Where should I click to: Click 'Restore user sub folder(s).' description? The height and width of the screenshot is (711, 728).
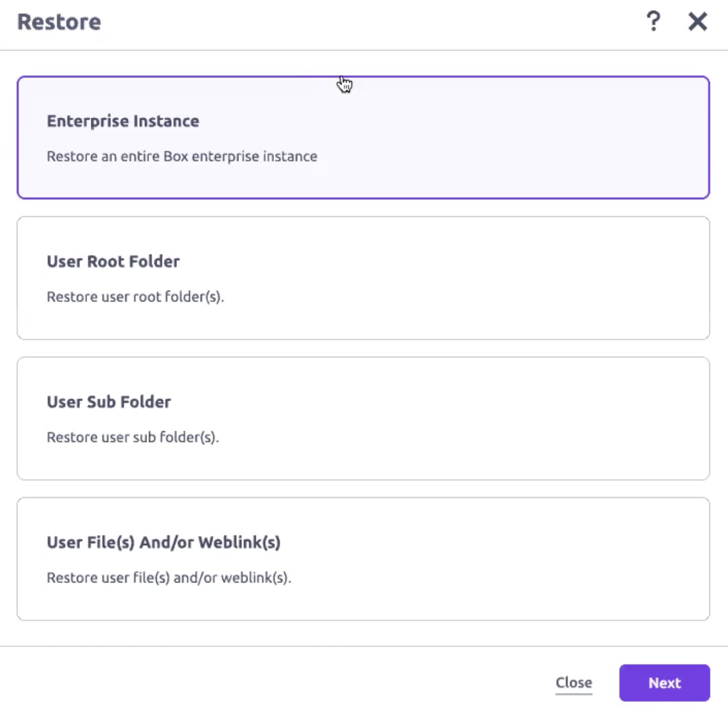(133, 437)
